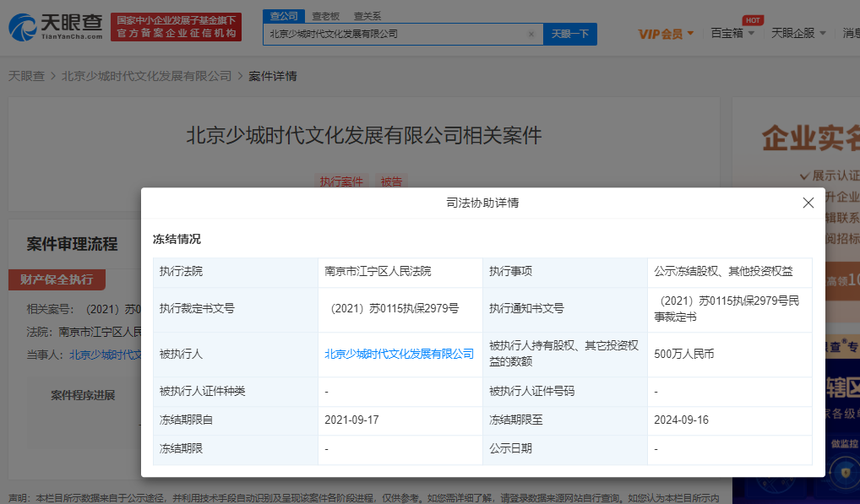
Task: Go to 天眼查 home via breadcrumb
Action: click(x=26, y=76)
